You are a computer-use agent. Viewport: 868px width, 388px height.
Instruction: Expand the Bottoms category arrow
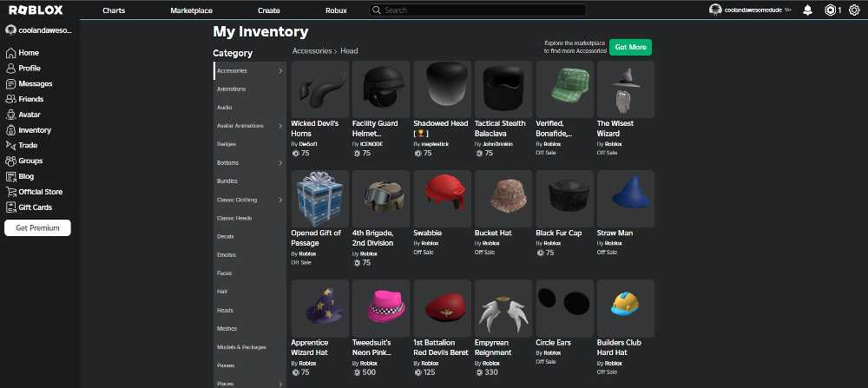click(x=280, y=162)
